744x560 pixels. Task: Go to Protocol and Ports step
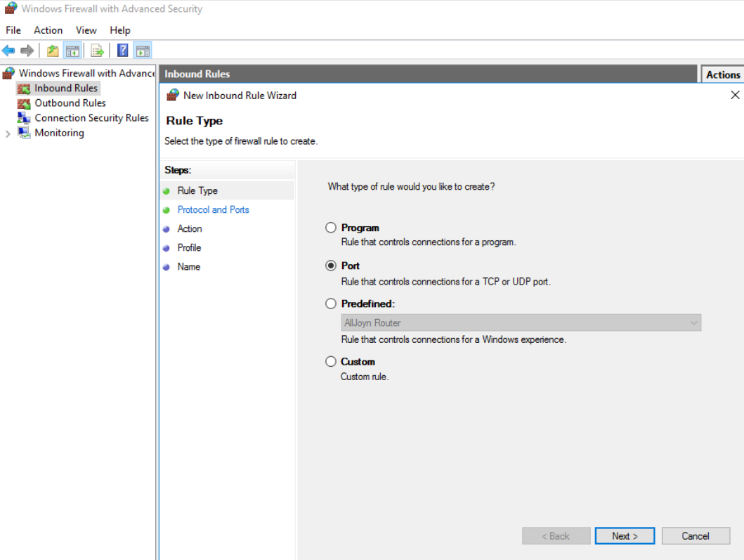213,209
